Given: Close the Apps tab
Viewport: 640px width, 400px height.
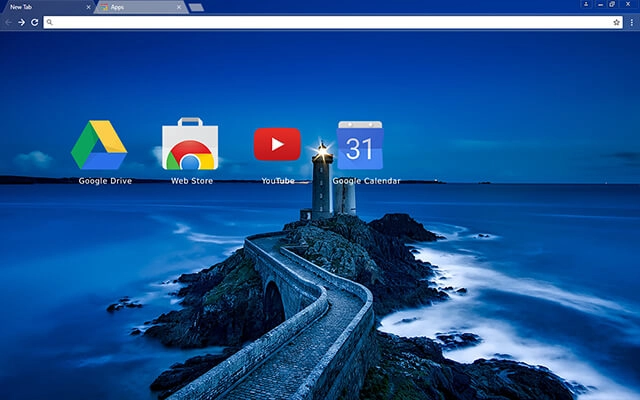Looking at the screenshot, I should (179, 7).
